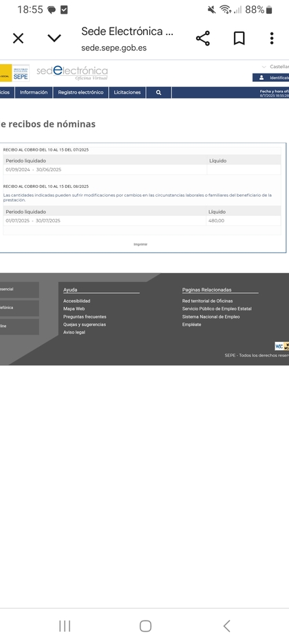Open the three-dot browser menu
The image size is (289, 644).
(x=271, y=39)
